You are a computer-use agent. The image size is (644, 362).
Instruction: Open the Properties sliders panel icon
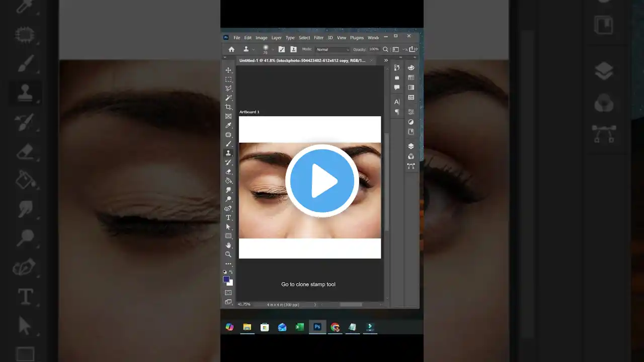point(411,112)
